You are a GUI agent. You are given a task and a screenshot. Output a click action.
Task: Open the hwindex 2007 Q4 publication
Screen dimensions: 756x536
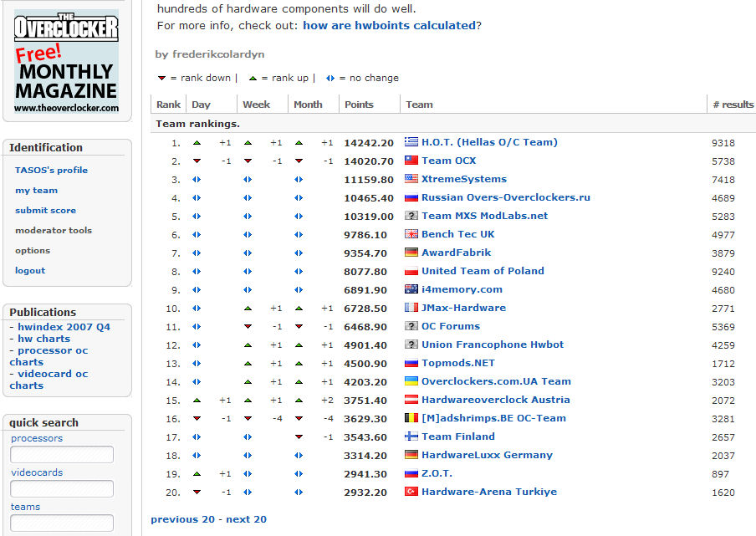click(64, 327)
